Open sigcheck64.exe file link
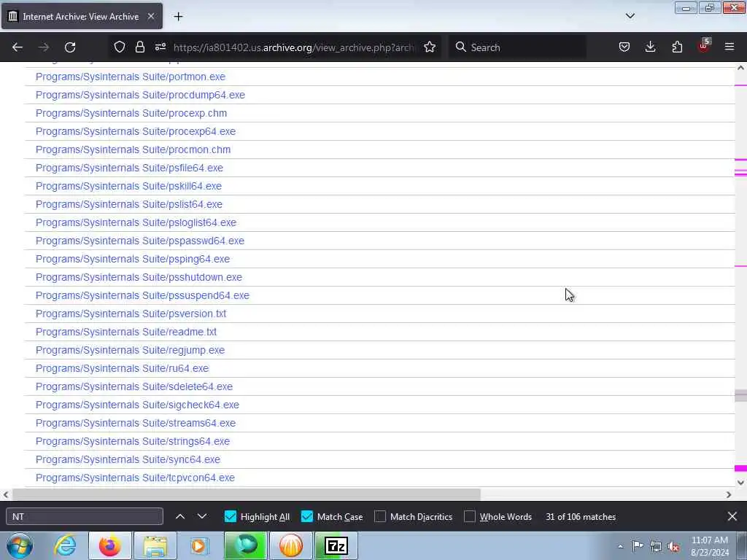747x560 pixels. [x=138, y=405]
